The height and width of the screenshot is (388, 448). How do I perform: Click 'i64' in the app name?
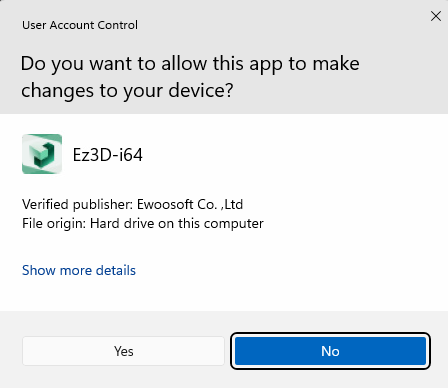coord(131,155)
